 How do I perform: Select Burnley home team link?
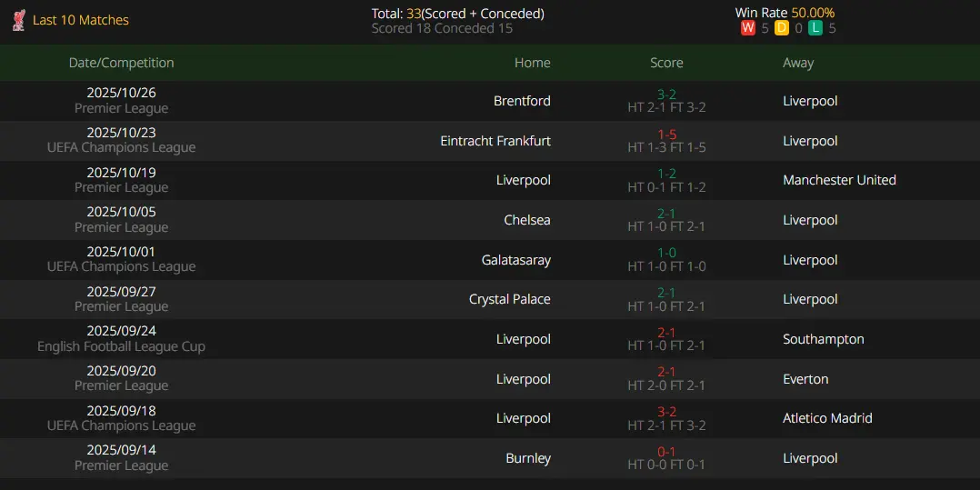528,458
